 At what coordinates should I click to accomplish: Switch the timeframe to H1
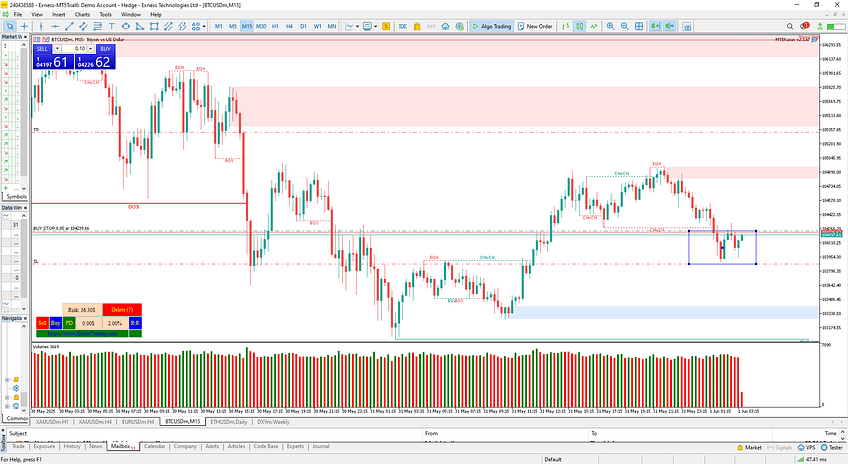click(275, 26)
